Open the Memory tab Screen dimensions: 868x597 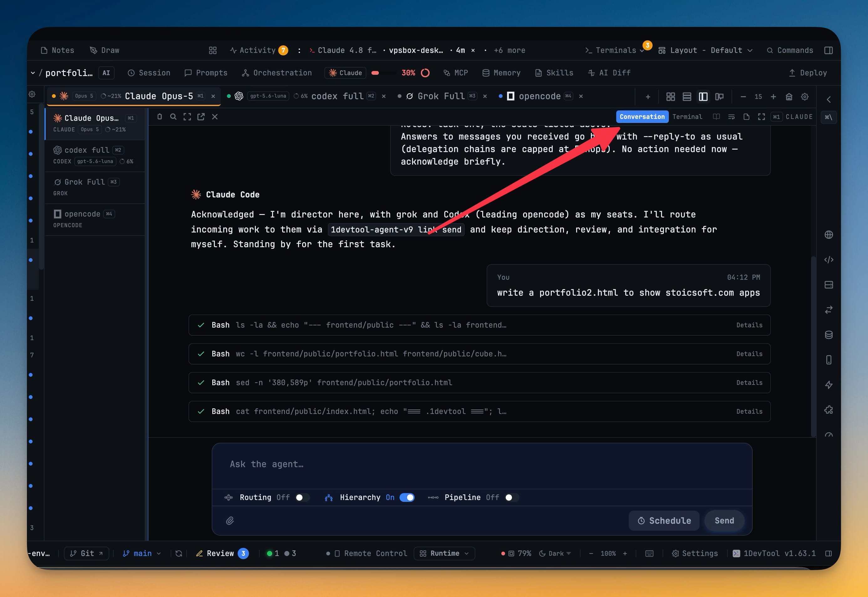(x=501, y=73)
